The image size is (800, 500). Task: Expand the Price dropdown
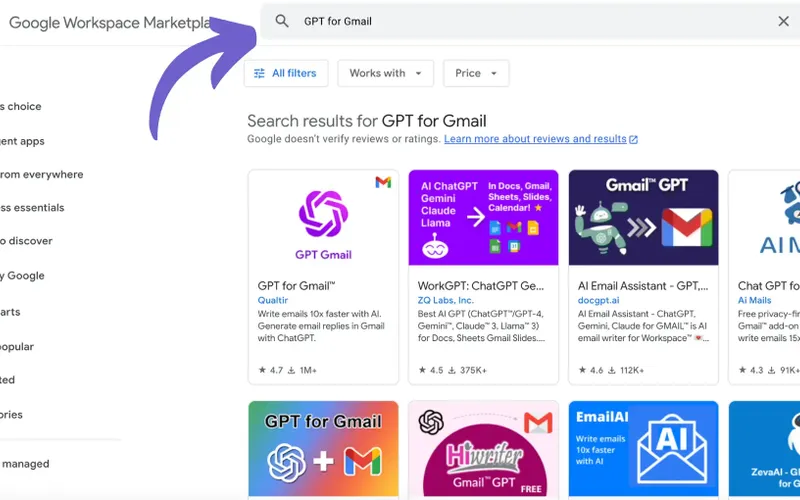476,73
